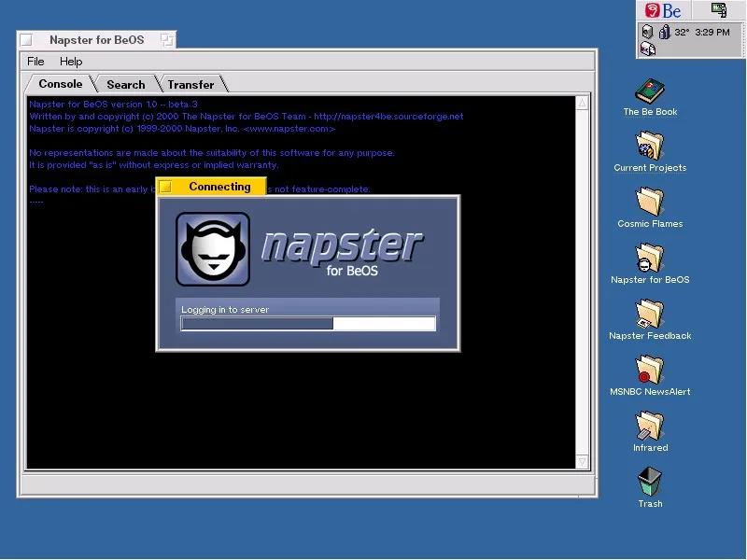The width and height of the screenshot is (747, 560).
Task: Click the Deskbar application list icon
Action: coord(719,10)
